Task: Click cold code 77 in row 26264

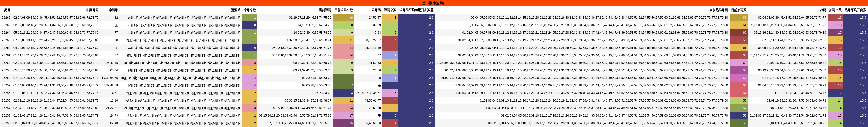Action: pos(116,33)
